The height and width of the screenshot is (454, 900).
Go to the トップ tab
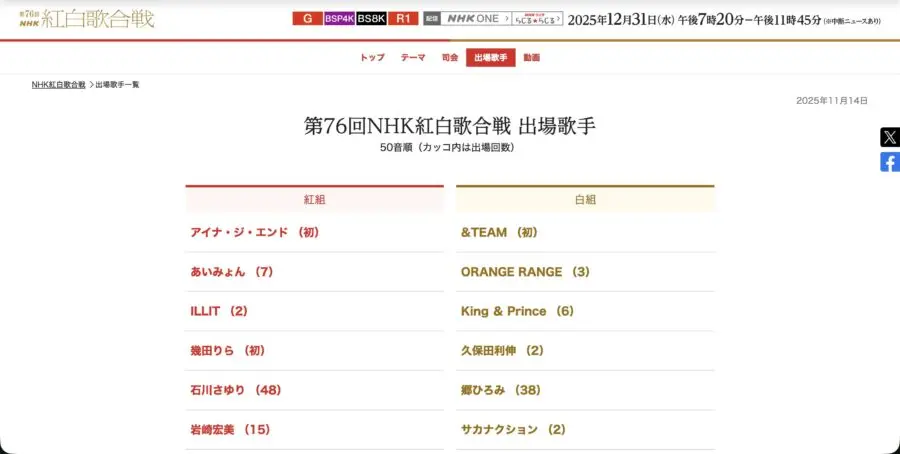tap(372, 58)
